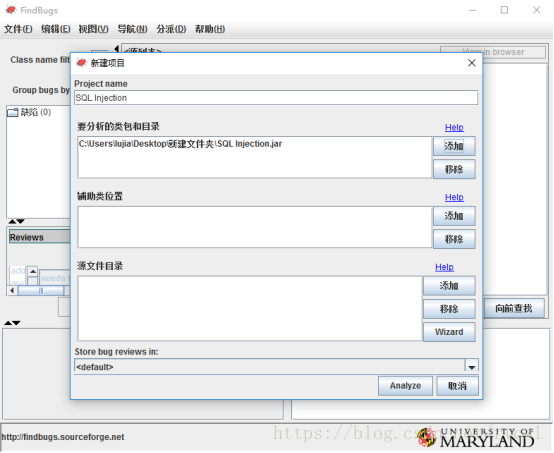The width and height of the screenshot is (554, 453).
Task: Click the Reviews panel header
Action: tap(40, 237)
